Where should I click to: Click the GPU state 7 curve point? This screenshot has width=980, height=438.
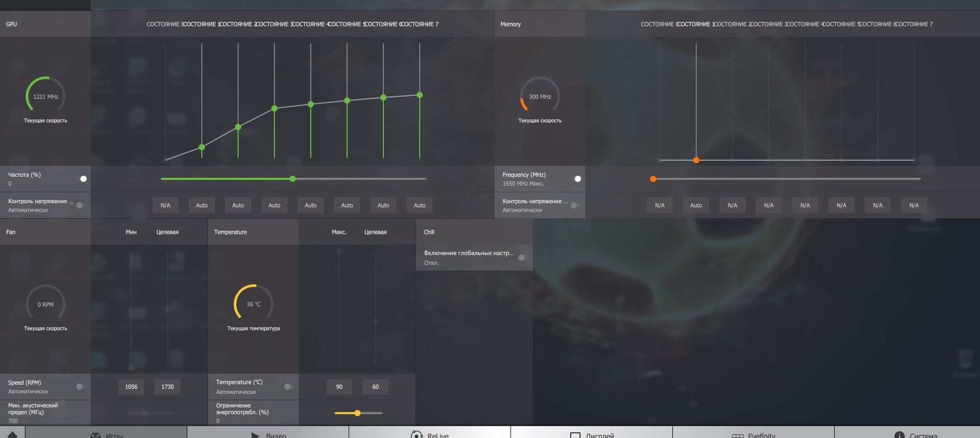(x=420, y=95)
